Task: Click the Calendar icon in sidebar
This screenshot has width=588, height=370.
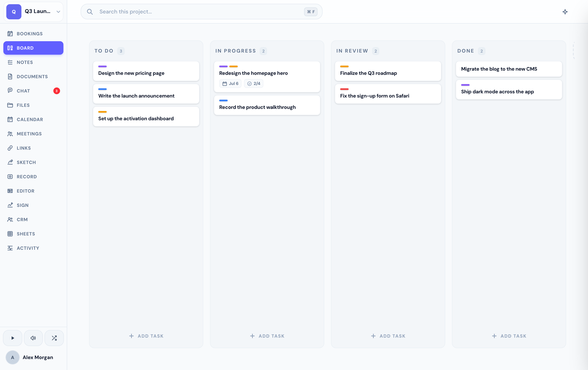Action: click(x=10, y=119)
